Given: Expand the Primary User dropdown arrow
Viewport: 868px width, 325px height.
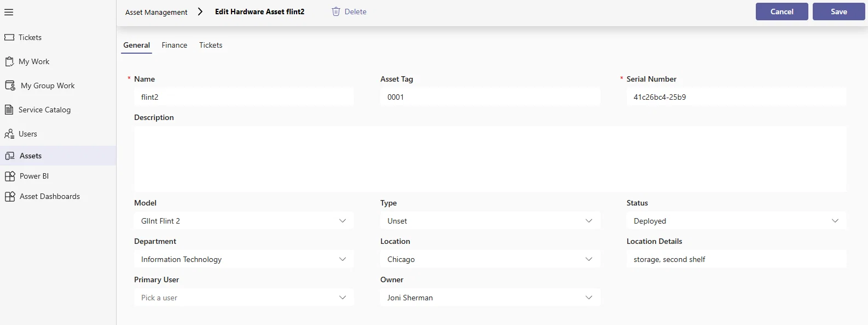Looking at the screenshot, I should point(343,298).
